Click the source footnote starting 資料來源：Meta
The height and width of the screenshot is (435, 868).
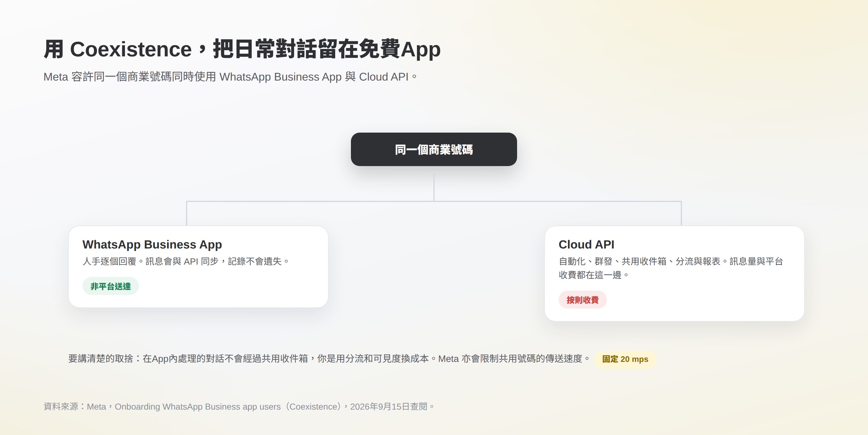(x=239, y=407)
